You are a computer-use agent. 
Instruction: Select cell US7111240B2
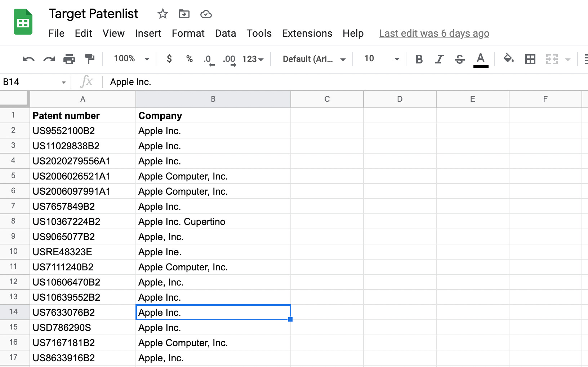click(83, 267)
